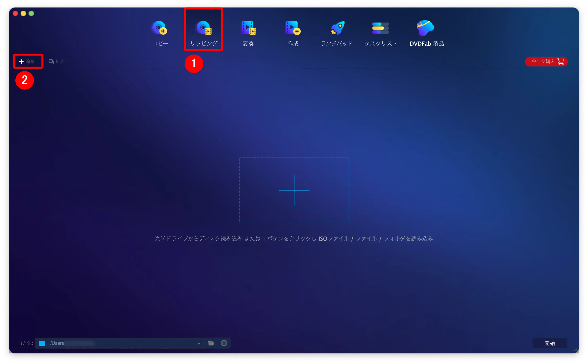Viewport: 588px width, 364px height.
Task: Click the /Users output path field
Action: coord(120,343)
